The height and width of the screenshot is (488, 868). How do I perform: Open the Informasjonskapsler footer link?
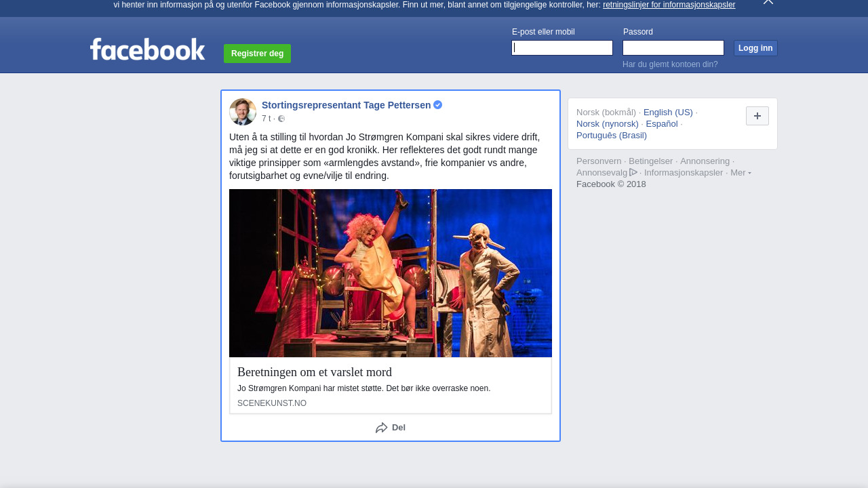[x=684, y=173]
